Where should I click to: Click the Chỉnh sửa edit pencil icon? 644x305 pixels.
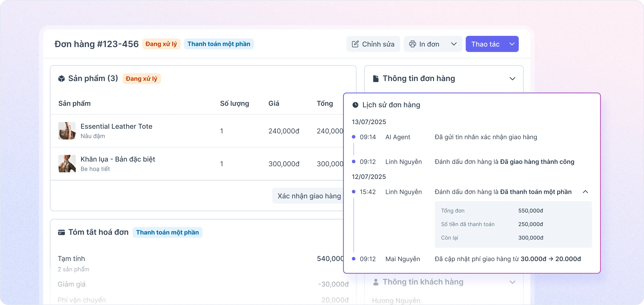click(x=355, y=44)
